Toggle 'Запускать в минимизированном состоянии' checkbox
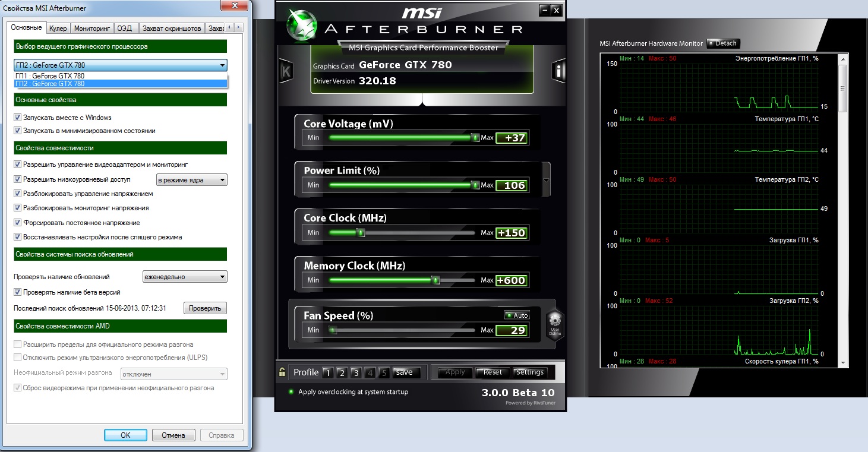868x452 pixels. (18, 131)
